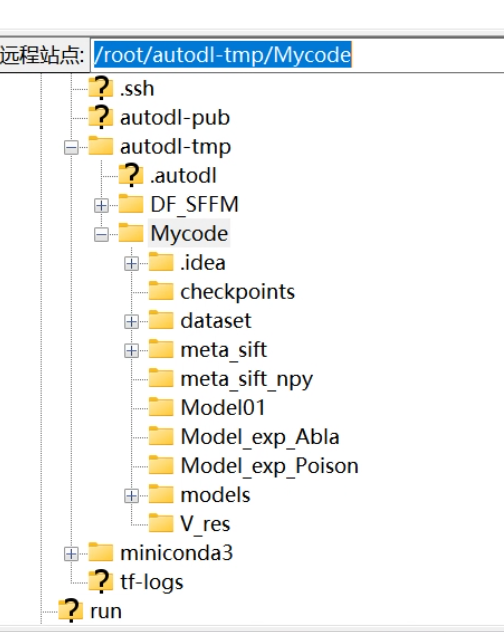Image resolution: width=504 pixels, height=632 pixels.
Task: Click the .autodl folder question-mark icon
Action: [x=131, y=175]
